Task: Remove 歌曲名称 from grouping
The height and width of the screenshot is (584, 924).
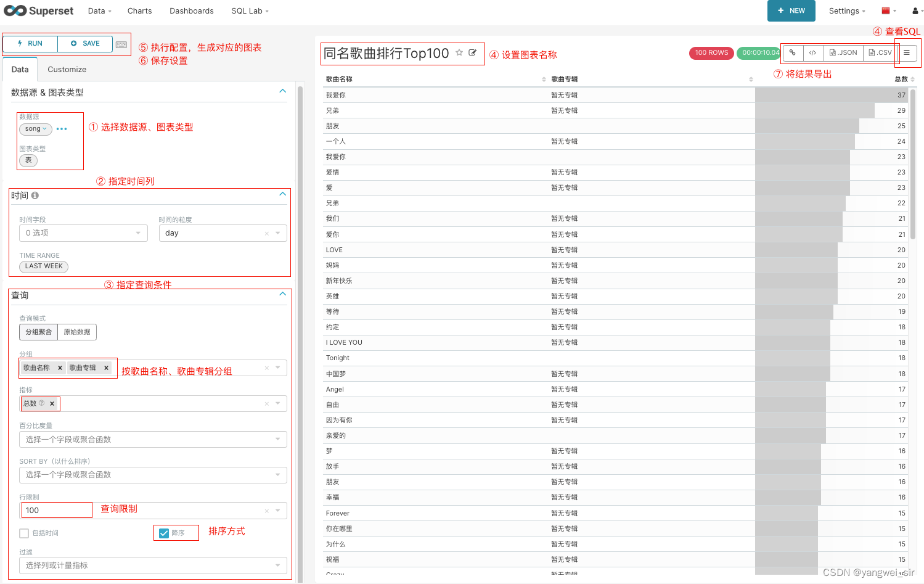Action: tap(60, 368)
